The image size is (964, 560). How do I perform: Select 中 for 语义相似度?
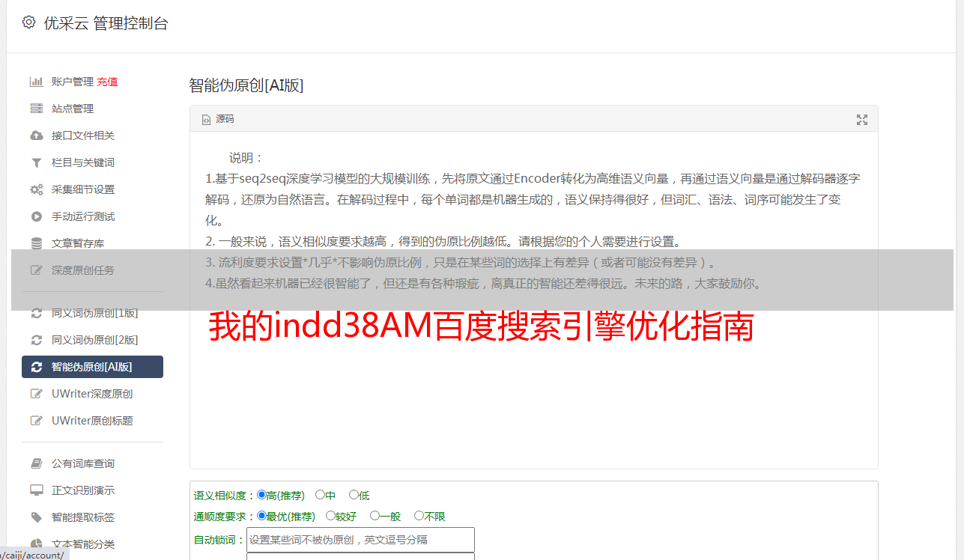(x=320, y=495)
